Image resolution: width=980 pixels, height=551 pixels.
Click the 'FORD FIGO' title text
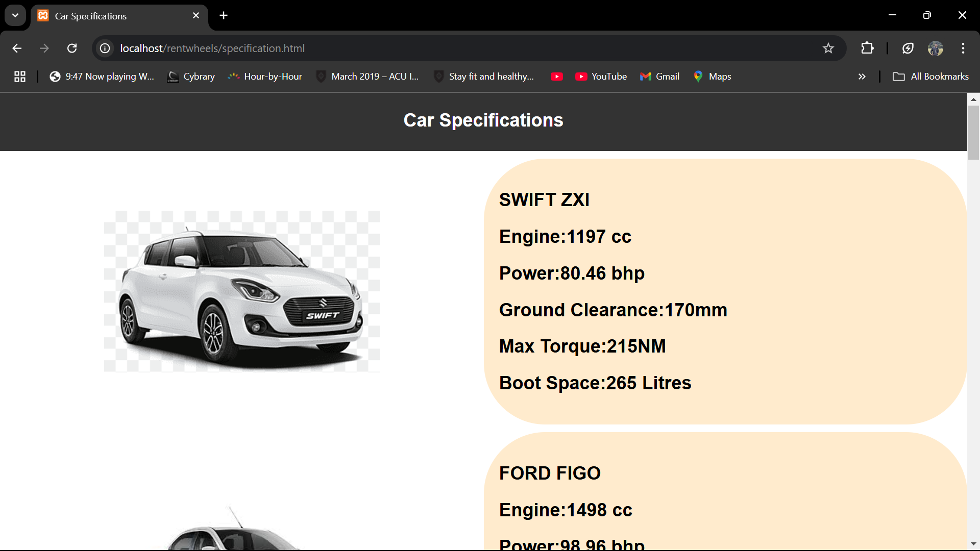click(550, 473)
